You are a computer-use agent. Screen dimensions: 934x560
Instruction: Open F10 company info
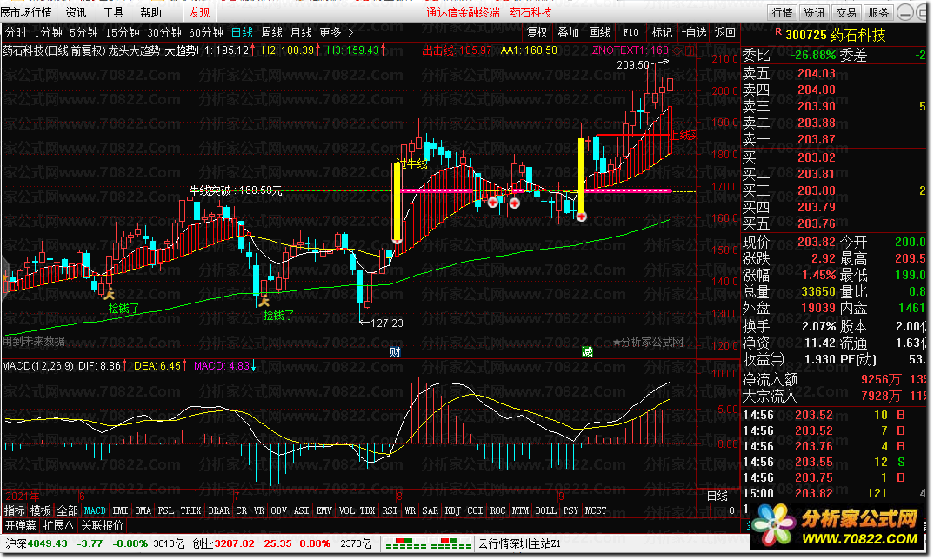630,33
